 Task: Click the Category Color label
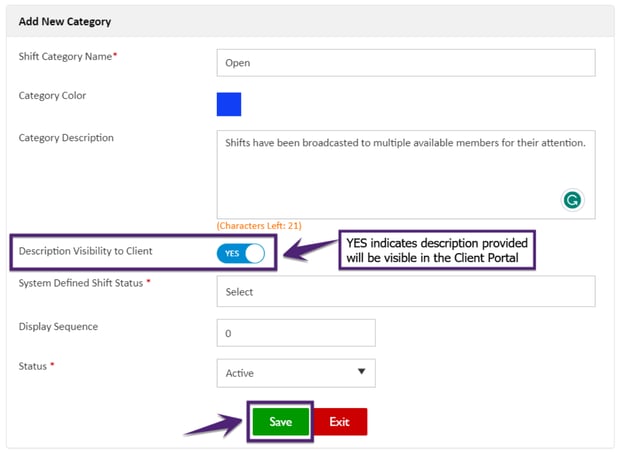[52, 97]
